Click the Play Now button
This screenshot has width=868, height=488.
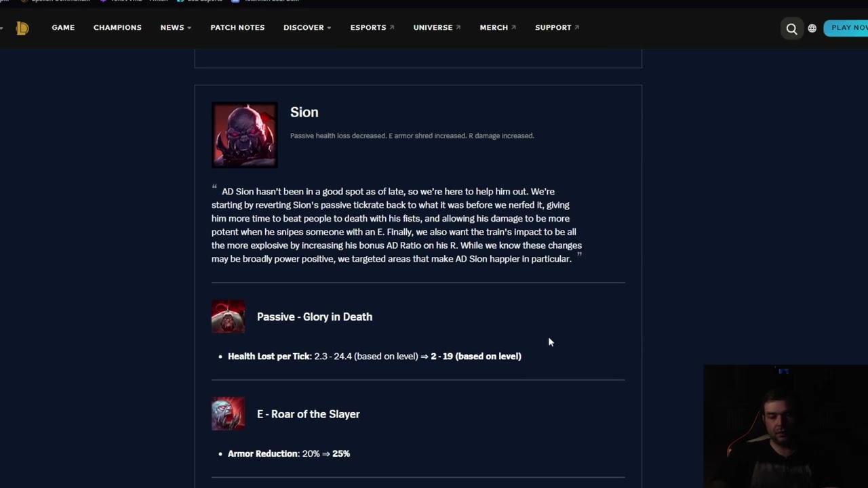pyautogui.click(x=846, y=28)
